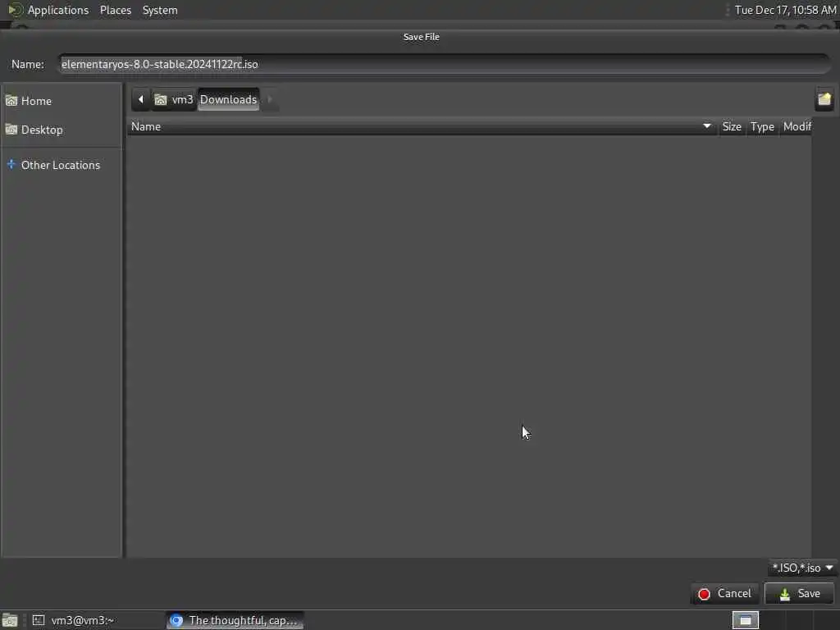Sort files by Type column
840x630 pixels.
(762, 126)
